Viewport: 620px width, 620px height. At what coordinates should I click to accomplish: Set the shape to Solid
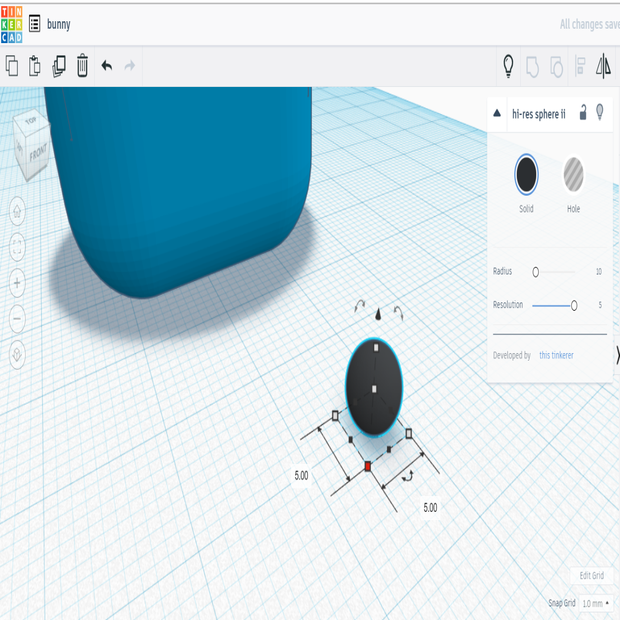click(526, 175)
